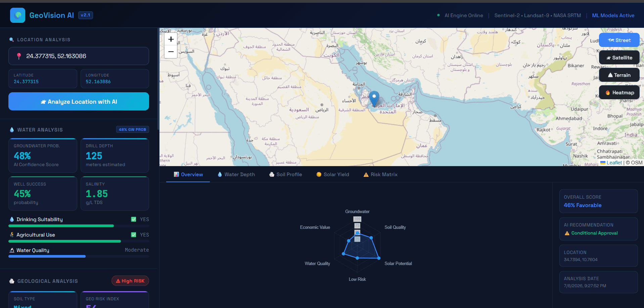
Task: Click the Water Quality progress bar
Action: pos(79,256)
